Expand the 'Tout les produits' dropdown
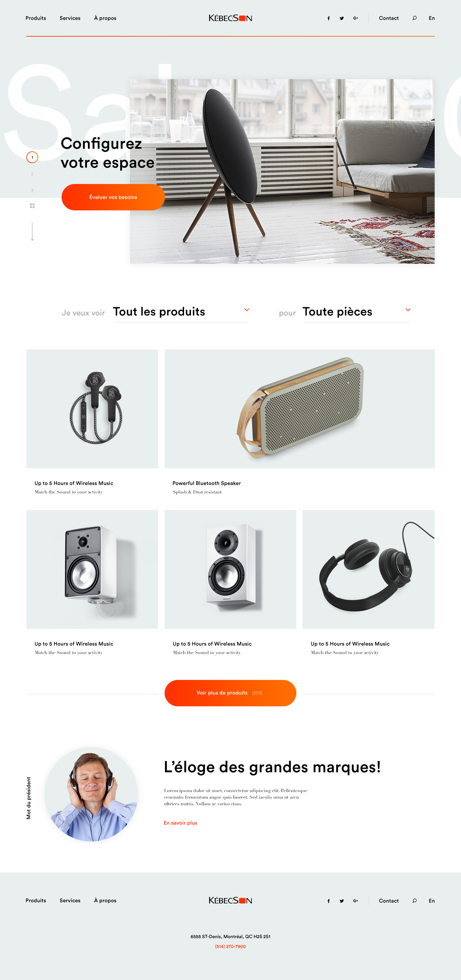 click(181, 312)
